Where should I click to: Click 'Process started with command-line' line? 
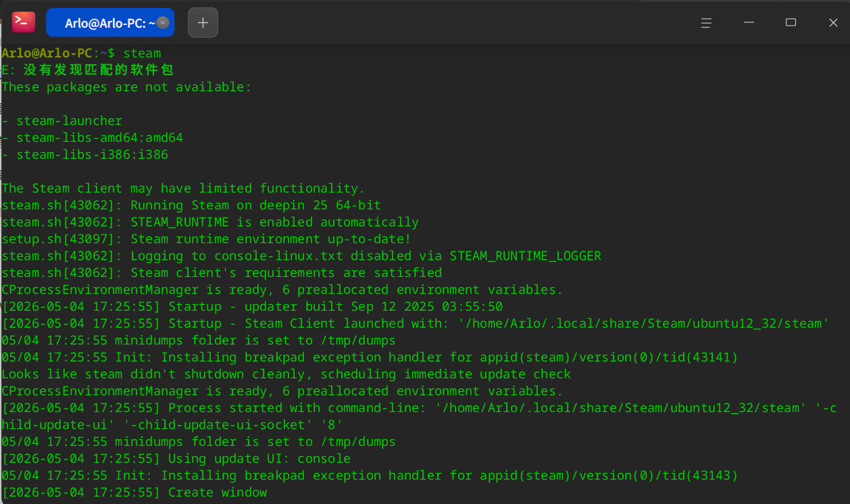coord(420,408)
